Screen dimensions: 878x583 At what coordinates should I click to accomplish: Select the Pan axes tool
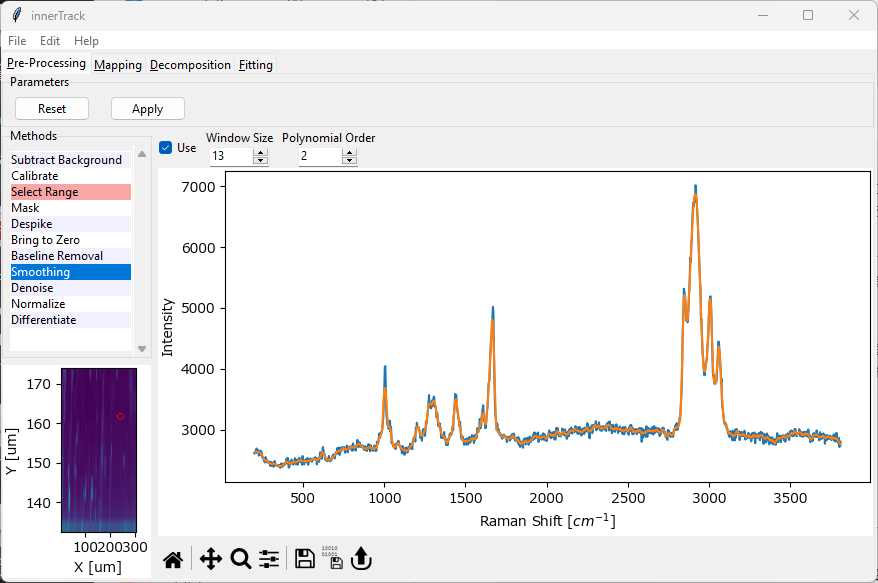pyautogui.click(x=210, y=559)
